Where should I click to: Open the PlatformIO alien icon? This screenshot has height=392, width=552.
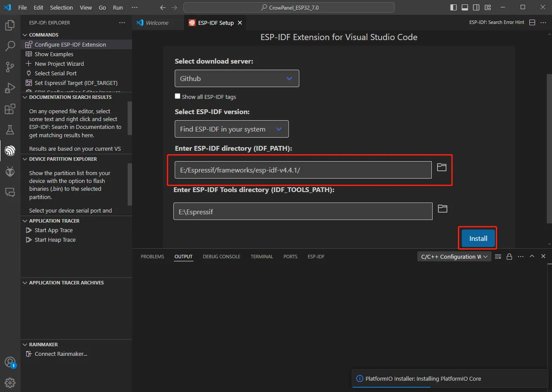click(10, 172)
